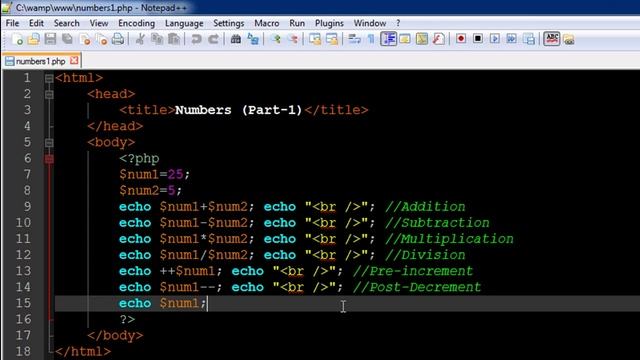Click the "$num1=25;" code line
Screen dimensions: 640x360
pos(154,174)
